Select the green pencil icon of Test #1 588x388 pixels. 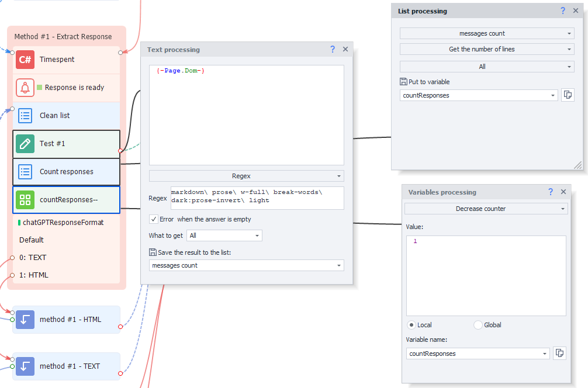coord(25,144)
